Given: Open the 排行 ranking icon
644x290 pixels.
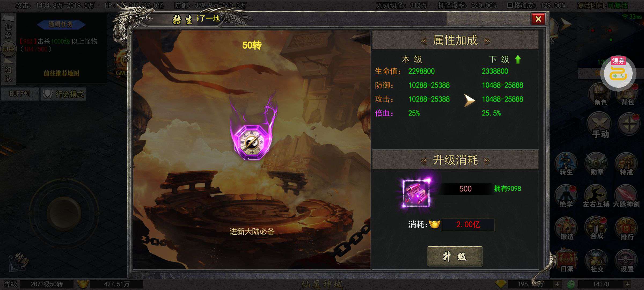Looking at the screenshot, I should click(x=626, y=229).
